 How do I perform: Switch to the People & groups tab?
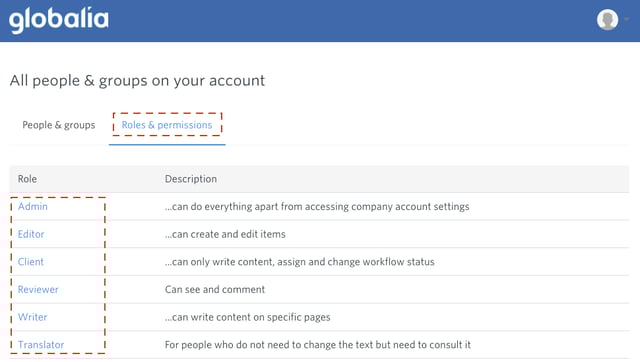click(58, 125)
